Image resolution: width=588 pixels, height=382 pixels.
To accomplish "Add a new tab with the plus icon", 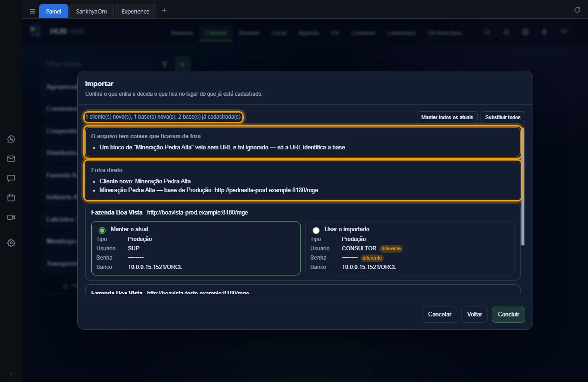I will point(164,11).
